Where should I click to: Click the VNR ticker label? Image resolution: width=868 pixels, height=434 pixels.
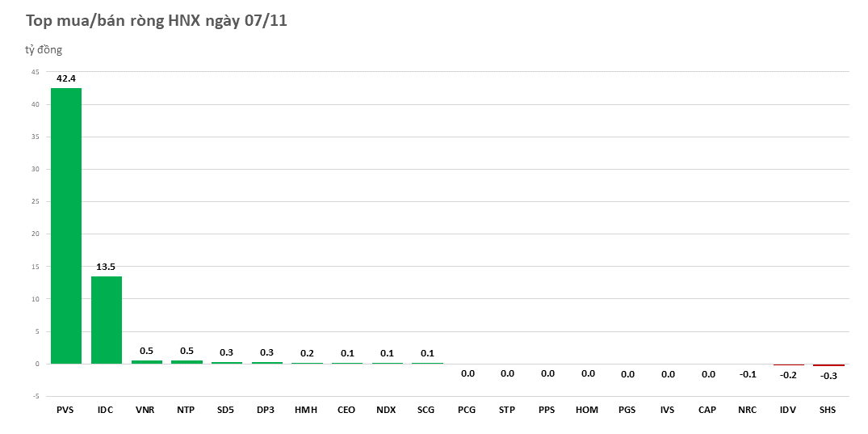point(146,410)
